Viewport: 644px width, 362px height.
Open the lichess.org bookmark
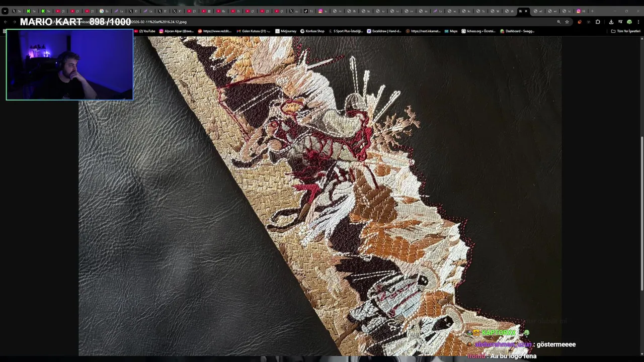[x=478, y=31]
